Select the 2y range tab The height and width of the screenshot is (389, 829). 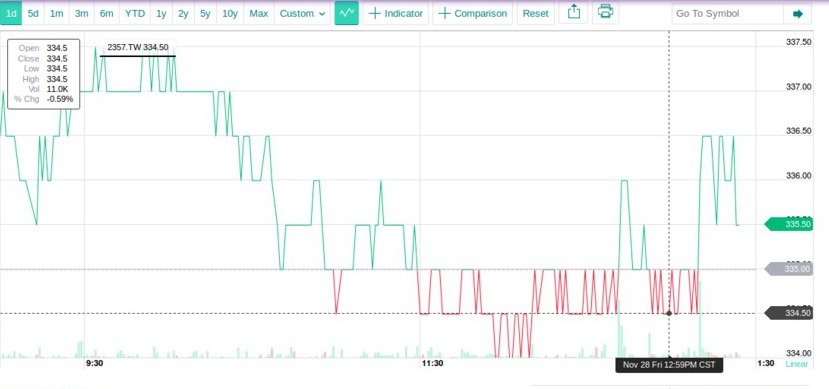point(183,13)
